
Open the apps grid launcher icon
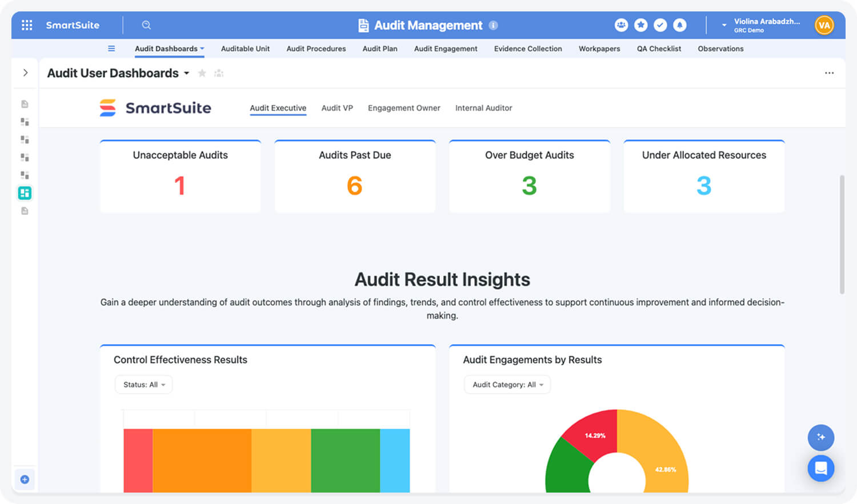tap(27, 25)
